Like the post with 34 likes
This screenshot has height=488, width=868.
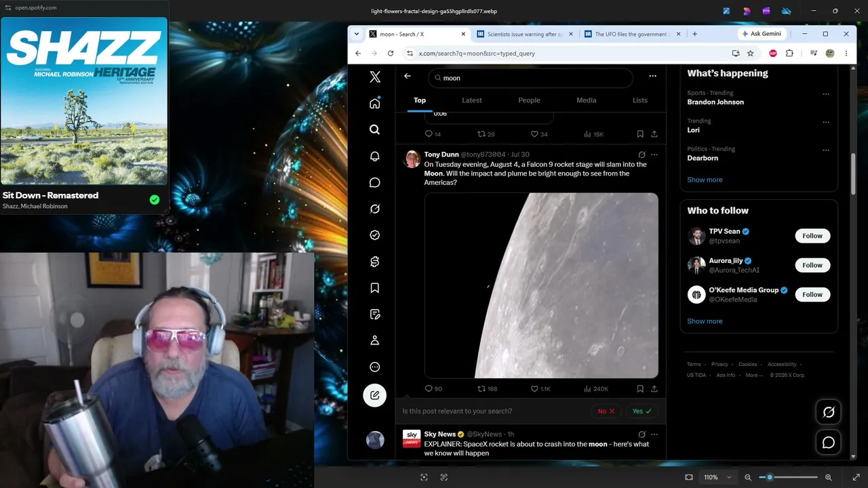click(x=539, y=134)
